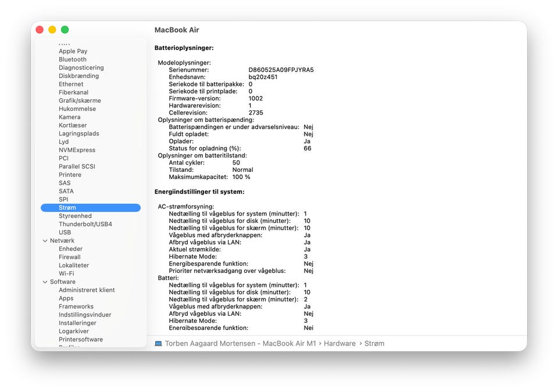Click Hardware in the path bar
The width and height of the screenshot is (558, 392).
(x=339, y=344)
